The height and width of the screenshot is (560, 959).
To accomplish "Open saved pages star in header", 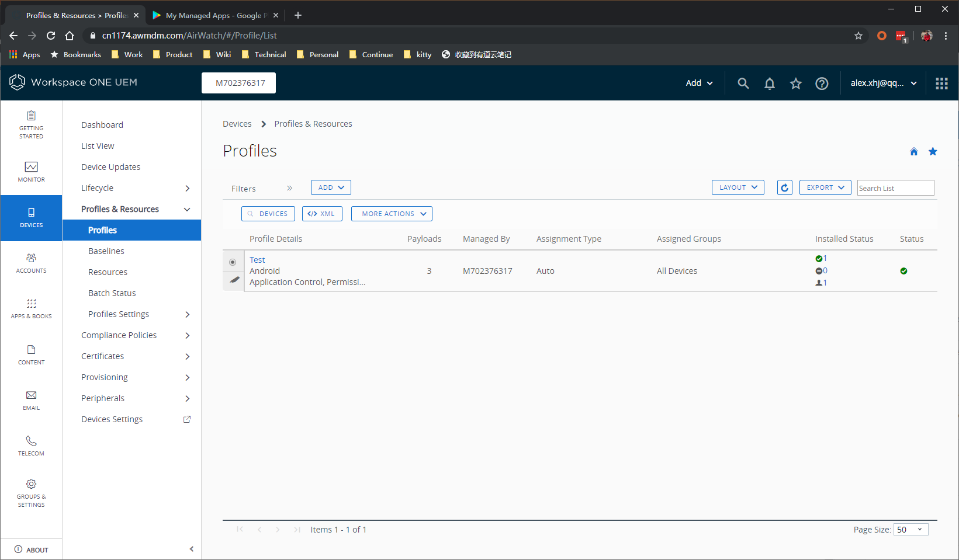I will 795,84.
